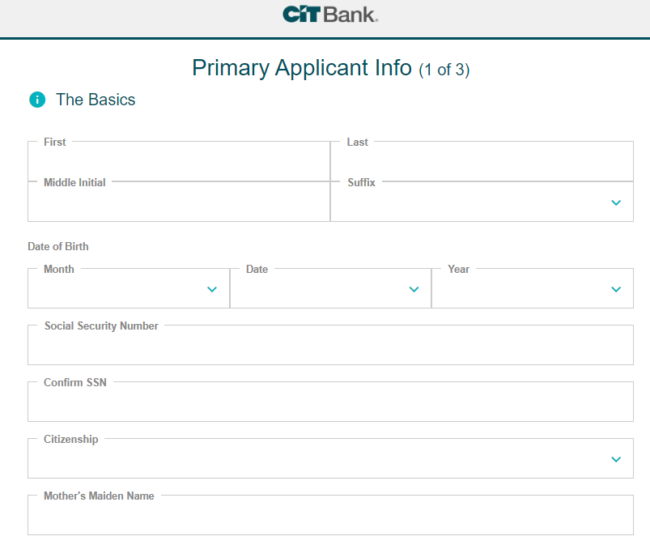Image resolution: width=650 pixels, height=549 pixels.
Task: Click The Basics section heading
Action: click(96, 100)
